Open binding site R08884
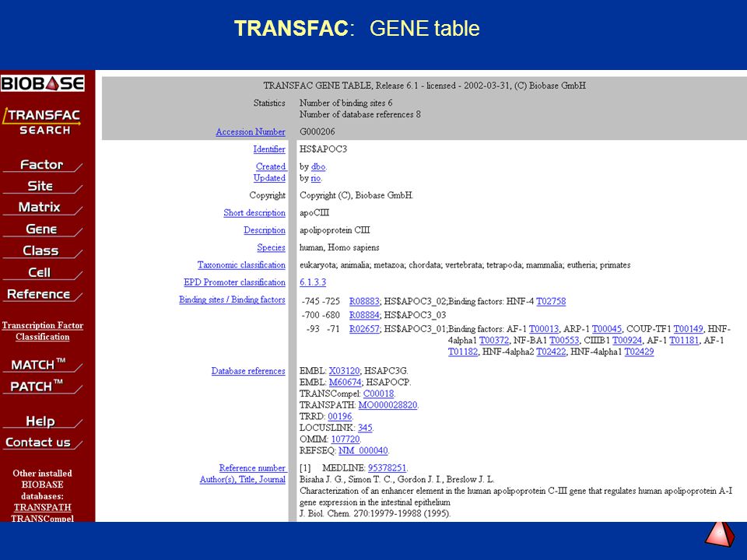 (364, 315)
